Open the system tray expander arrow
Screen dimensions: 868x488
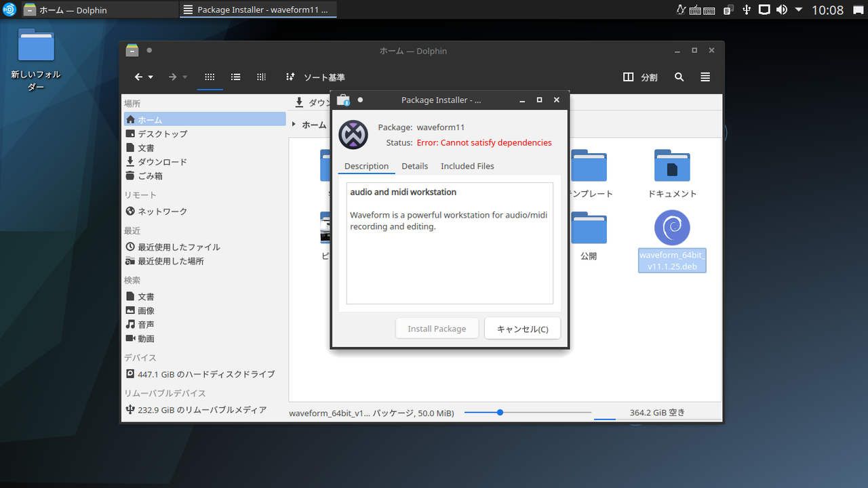tap(798, 9)
